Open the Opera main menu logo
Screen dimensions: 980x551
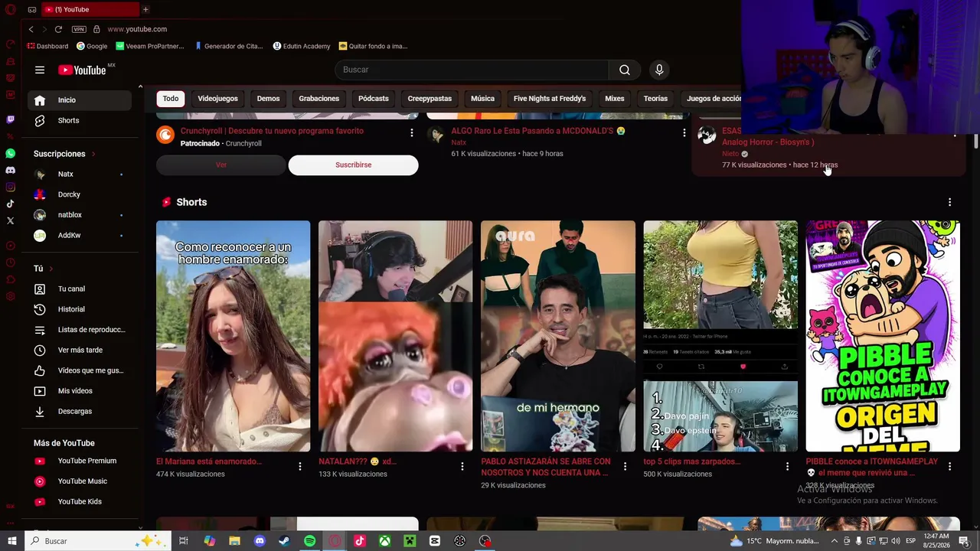[10, 9]
